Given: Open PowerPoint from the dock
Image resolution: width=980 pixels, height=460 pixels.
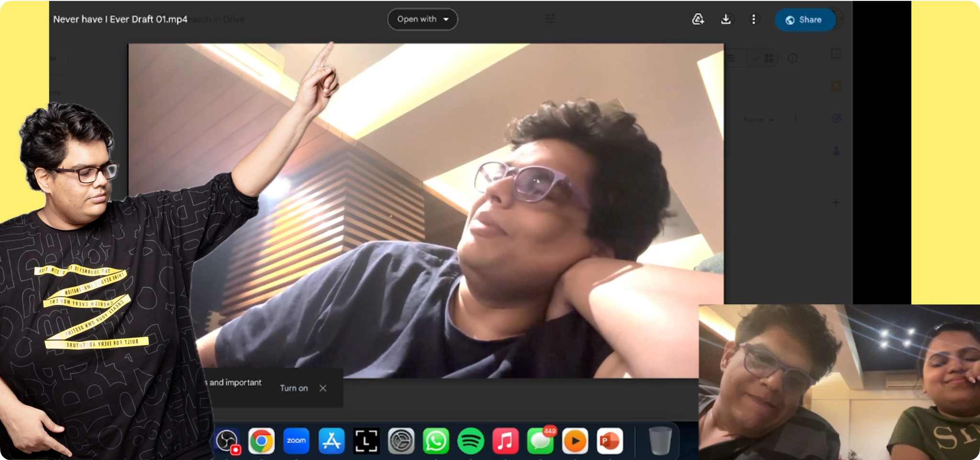Looking at the screenshot, I should (610, 440).
